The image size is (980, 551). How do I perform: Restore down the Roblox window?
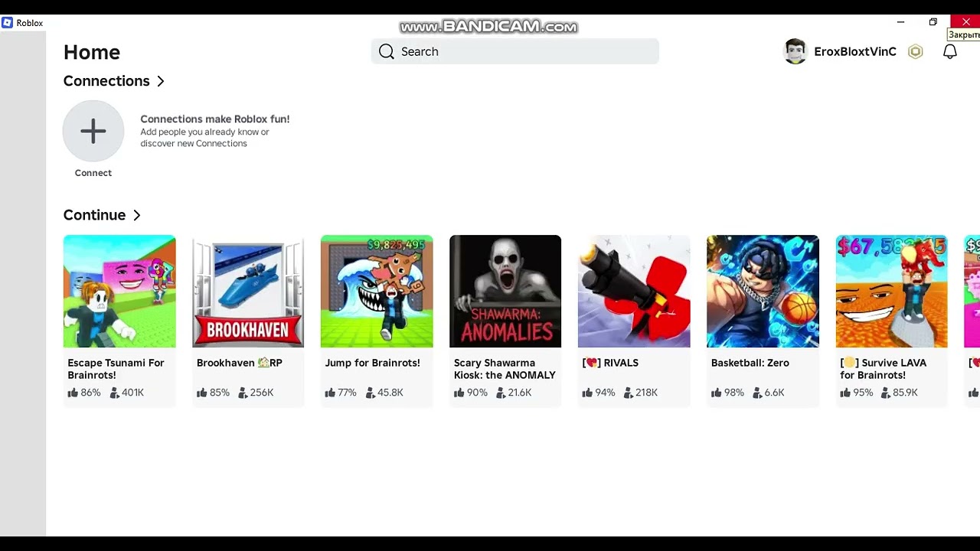click(933, 22)
